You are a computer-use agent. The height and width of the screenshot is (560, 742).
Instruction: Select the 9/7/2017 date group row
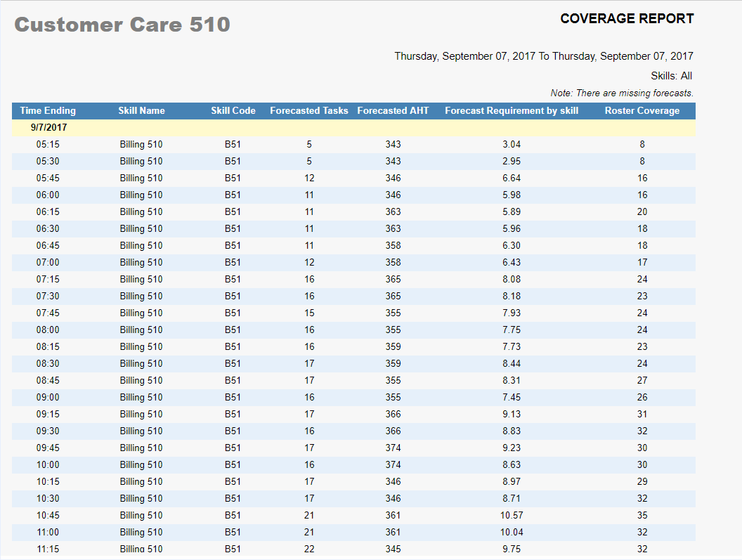(49, 128)
